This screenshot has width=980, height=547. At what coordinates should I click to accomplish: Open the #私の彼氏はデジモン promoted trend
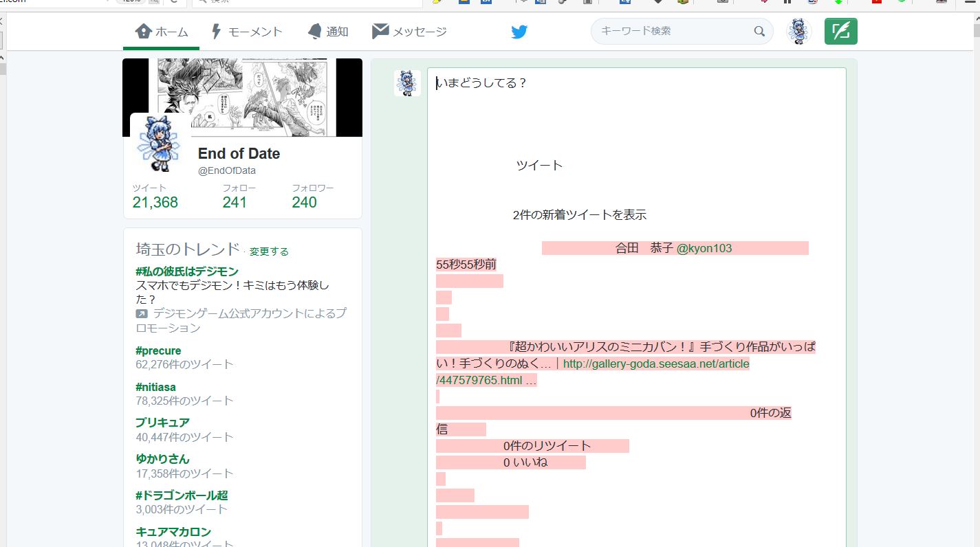coord(187,271)
